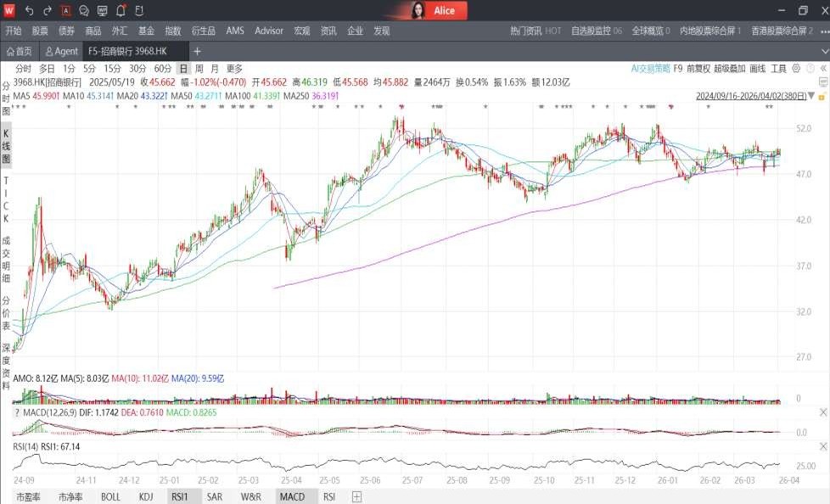
Task: Open the chat bubble icon in title bar
Action: tap(84, 10)
